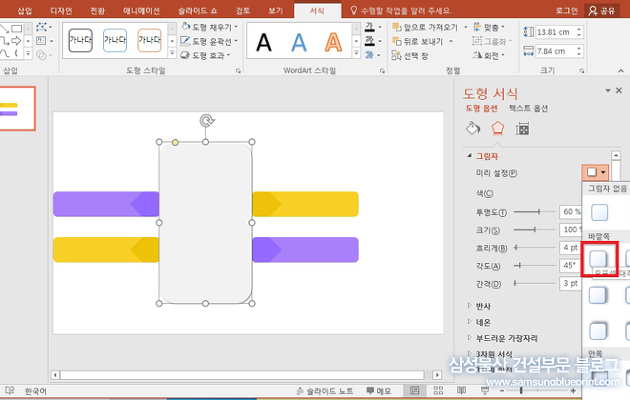Select the rectangle shape in the shapes gallery

point(16,29)
